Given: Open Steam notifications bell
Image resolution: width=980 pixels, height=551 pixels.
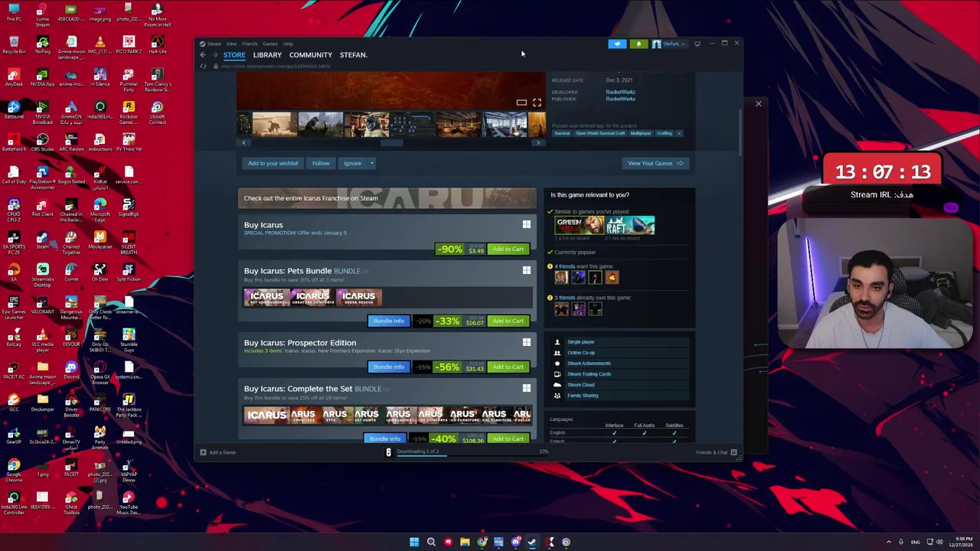Looking at the screenshot, I should pos(639,44).
